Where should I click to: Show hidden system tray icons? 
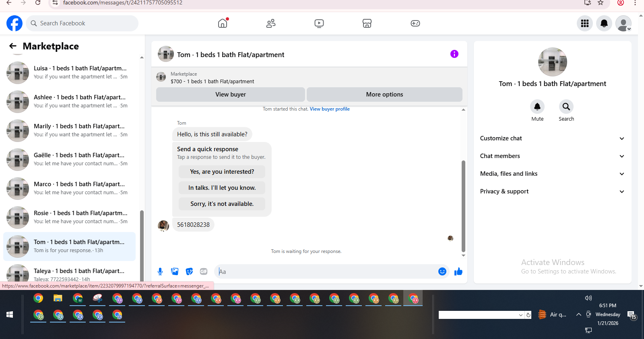click(578, 314)
